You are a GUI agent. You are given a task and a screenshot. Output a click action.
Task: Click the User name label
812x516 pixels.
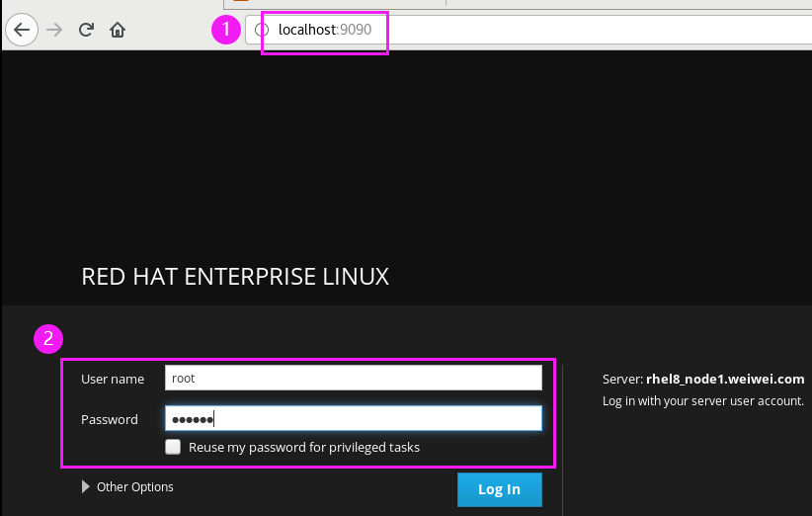(113, 380)
